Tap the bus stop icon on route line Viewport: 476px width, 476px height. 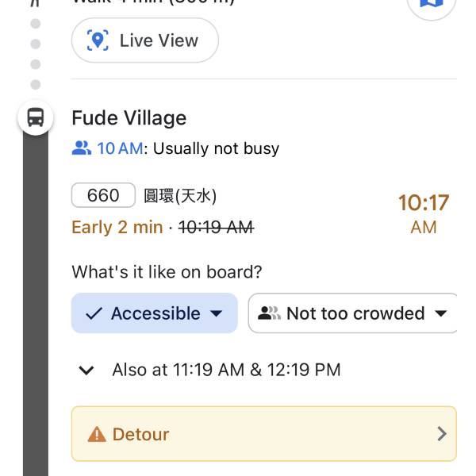coord(36,118)
